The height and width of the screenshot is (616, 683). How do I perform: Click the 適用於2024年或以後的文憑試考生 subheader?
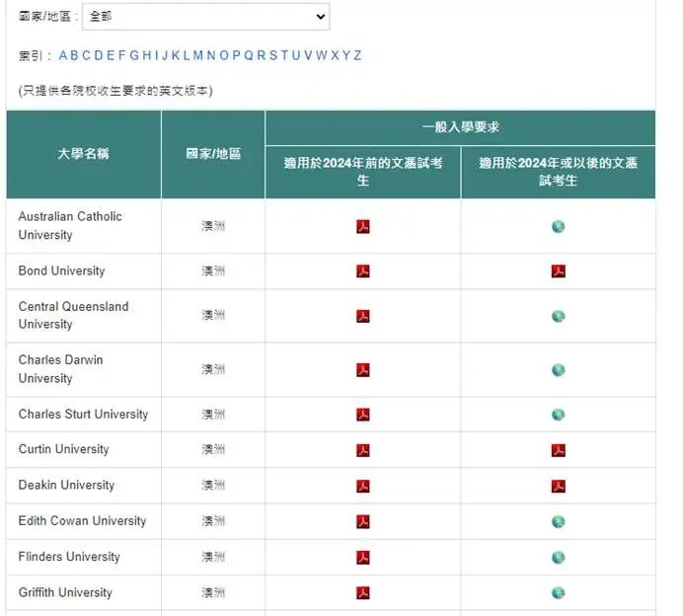point(558,172)
